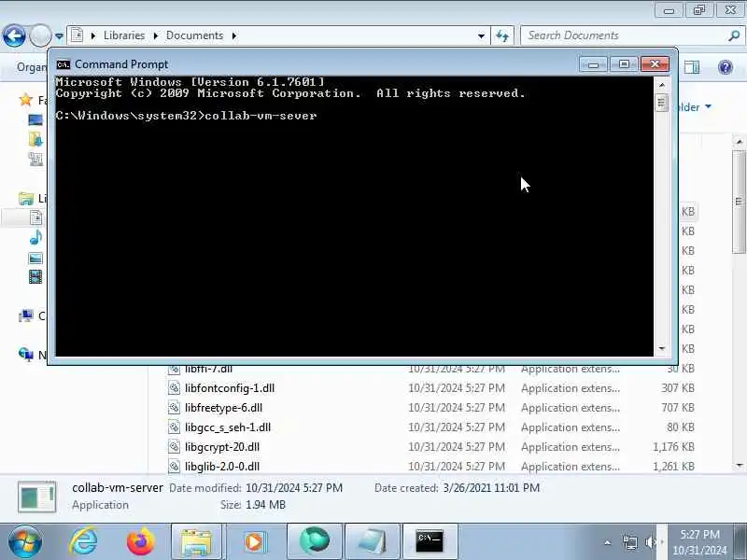
Task: Show hidden tray icons arrow
Action: point(608,542)
